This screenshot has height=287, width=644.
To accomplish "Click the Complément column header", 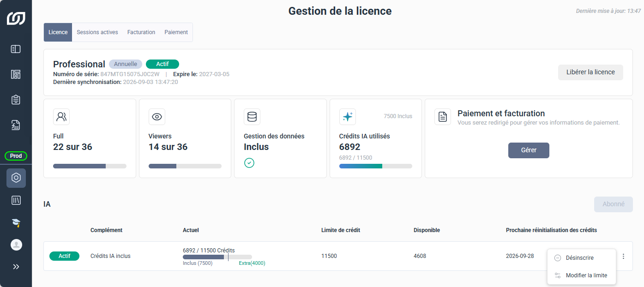I will tap(107, 230).
